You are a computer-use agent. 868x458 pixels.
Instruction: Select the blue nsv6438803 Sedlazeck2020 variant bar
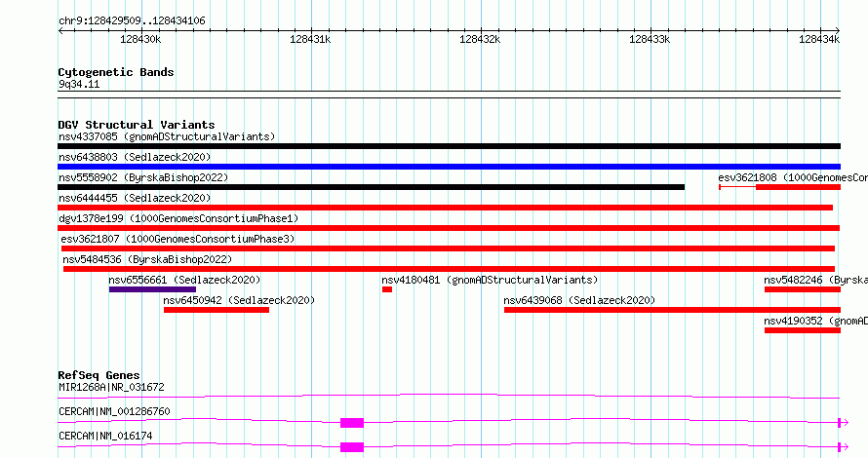click(449, 167)
